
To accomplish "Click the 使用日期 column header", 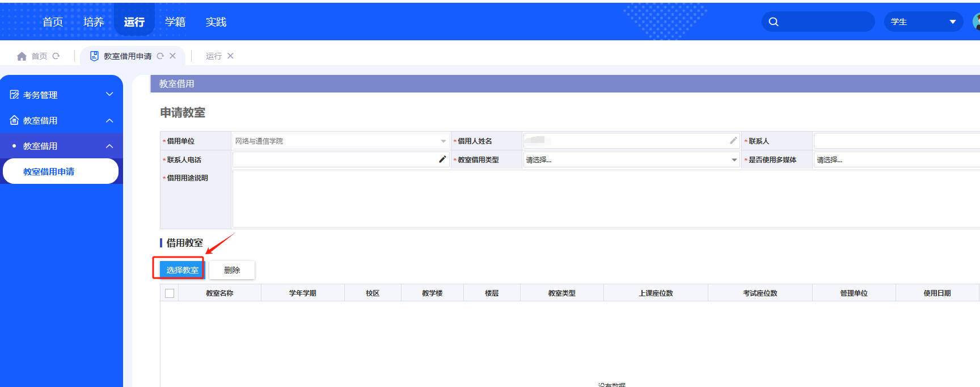I will coord(937,293).
